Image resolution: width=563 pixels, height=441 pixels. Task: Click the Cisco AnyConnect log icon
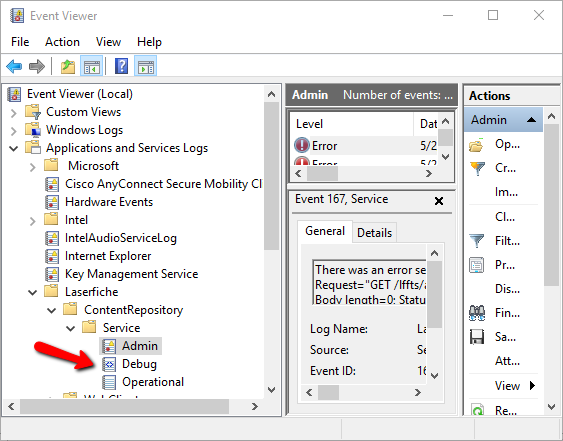pos(52,184)
